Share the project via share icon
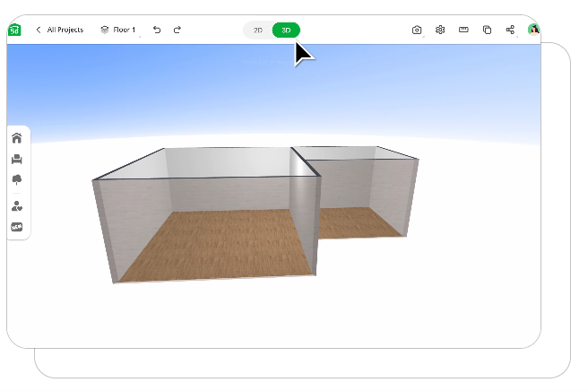 [x=510, y=30]
